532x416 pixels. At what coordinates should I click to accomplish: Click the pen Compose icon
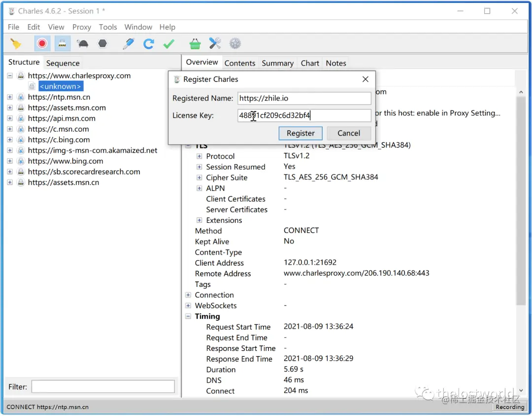click(129, 43)
